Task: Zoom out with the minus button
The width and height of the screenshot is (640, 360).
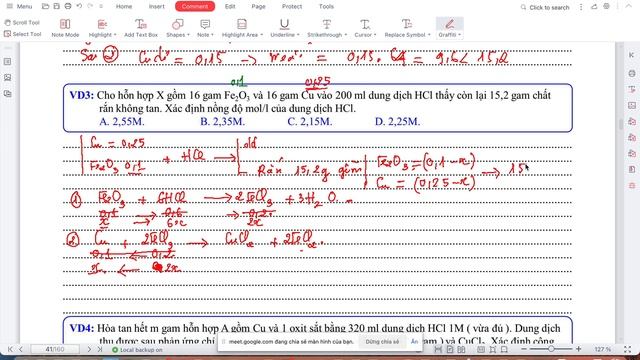Action: [x=524, y=349]
